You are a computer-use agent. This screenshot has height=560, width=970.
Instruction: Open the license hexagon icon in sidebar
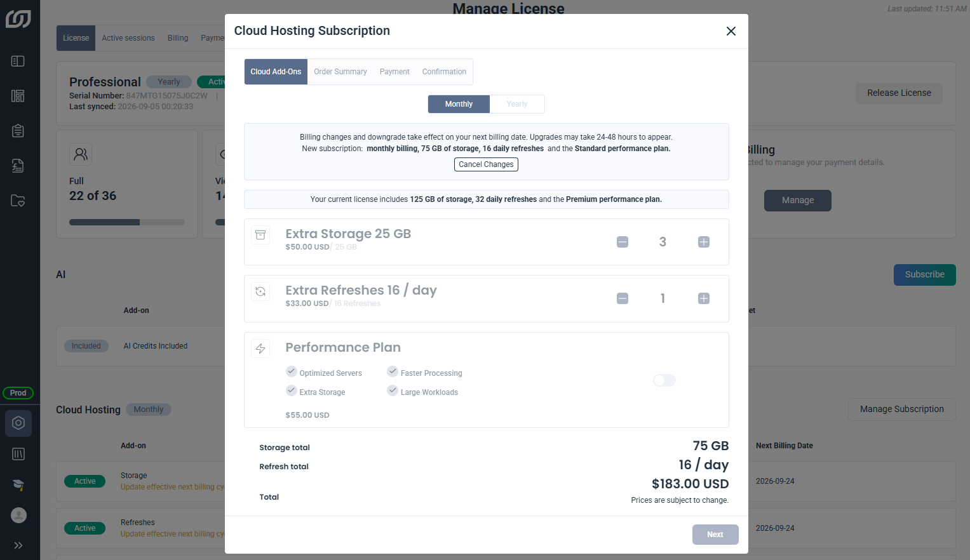point(18,423)
